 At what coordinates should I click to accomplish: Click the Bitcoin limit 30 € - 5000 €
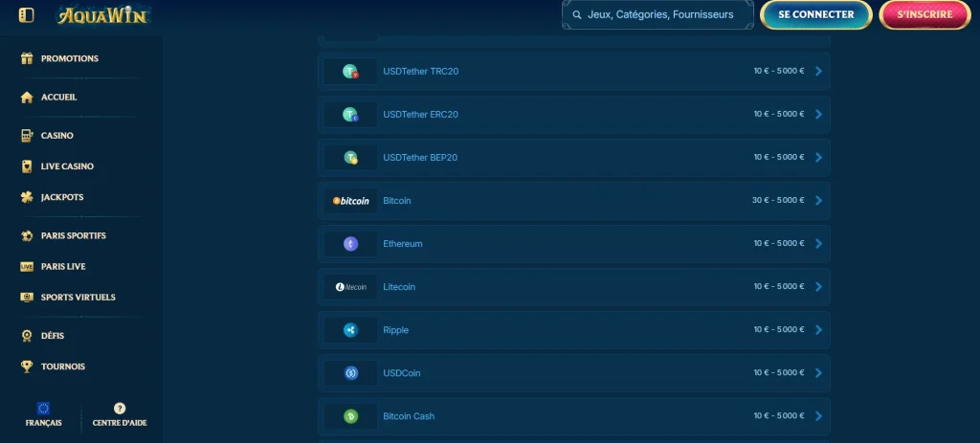pos(778,201)
